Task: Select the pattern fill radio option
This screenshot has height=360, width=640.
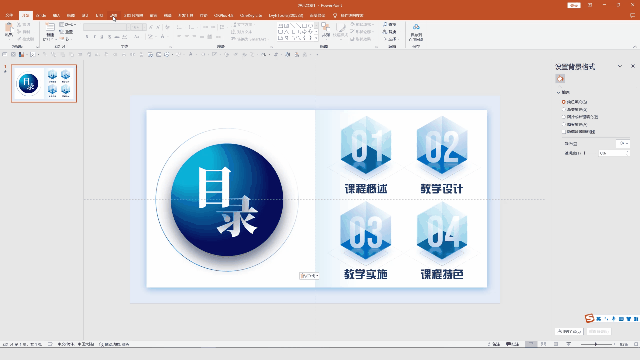Action: 563,124
